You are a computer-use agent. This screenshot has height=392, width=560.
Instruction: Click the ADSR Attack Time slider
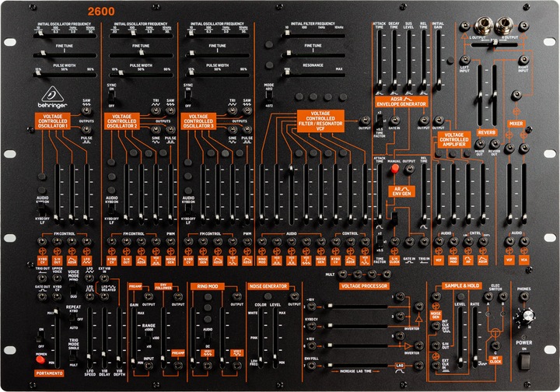coord(380,60)
